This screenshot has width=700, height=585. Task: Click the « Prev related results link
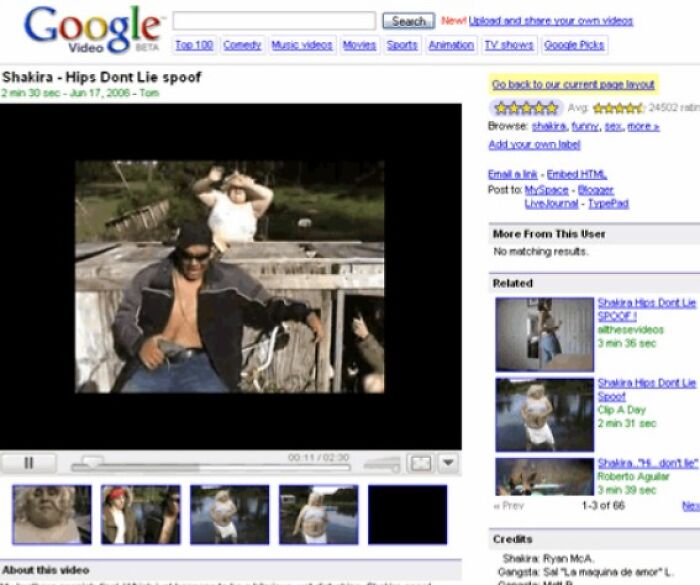tap(508, 506)
